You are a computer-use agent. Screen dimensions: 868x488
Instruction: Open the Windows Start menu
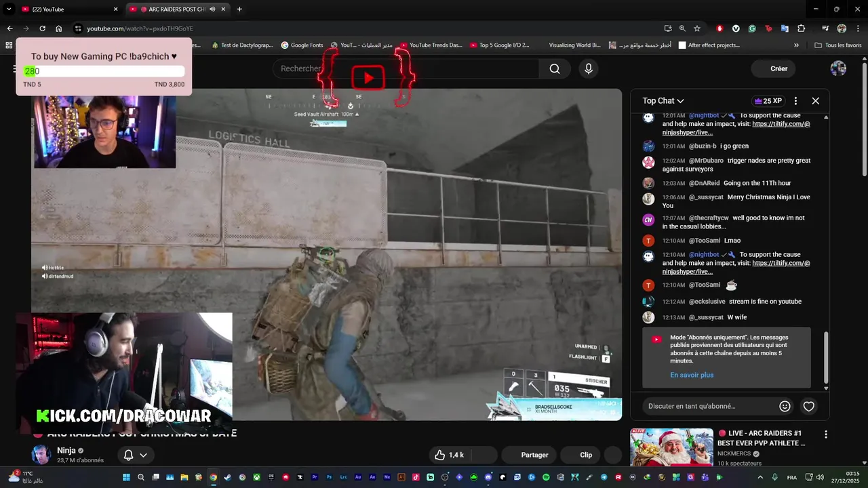[x=127, y=477]
